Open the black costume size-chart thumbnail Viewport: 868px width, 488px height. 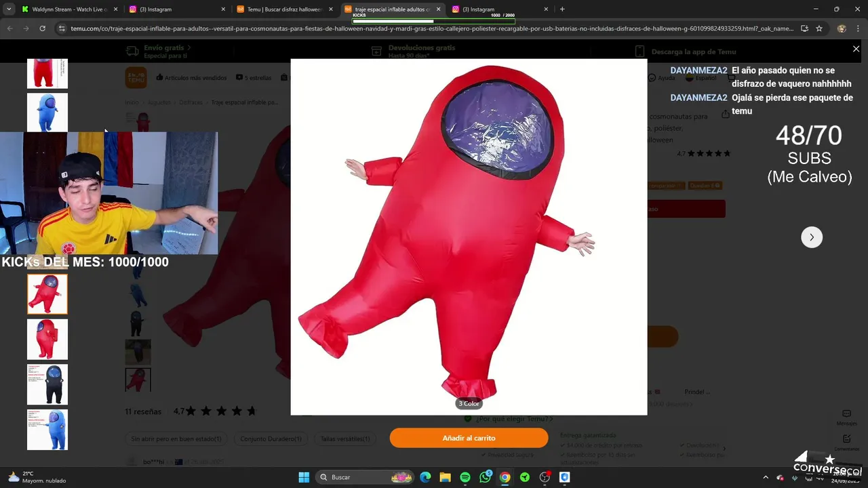(47, 384)
